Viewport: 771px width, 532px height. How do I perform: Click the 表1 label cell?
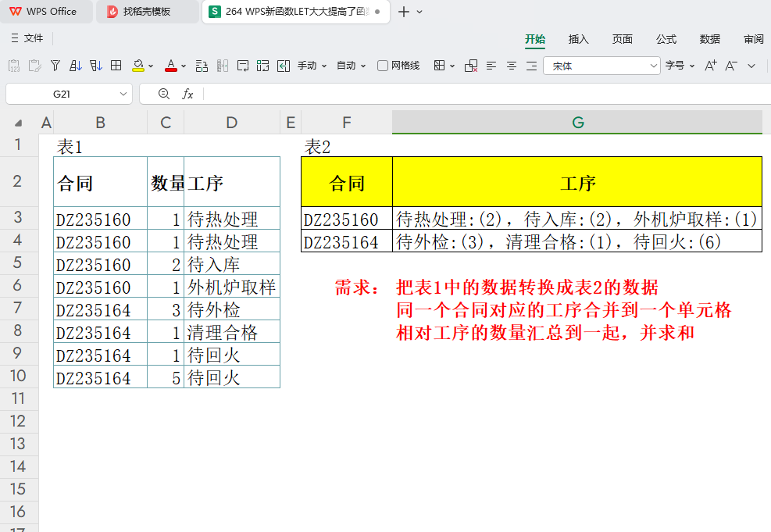click(100, 146)
